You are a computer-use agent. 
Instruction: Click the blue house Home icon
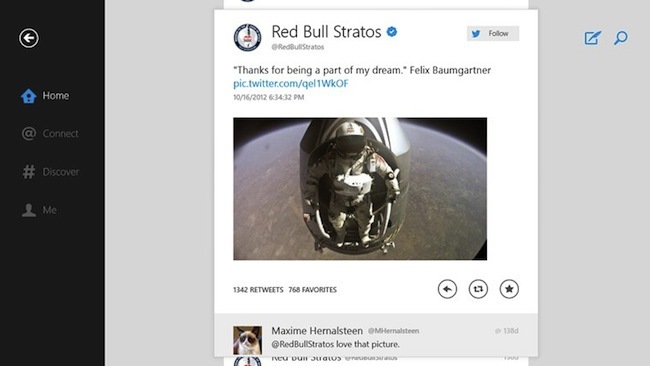(29, 96)
